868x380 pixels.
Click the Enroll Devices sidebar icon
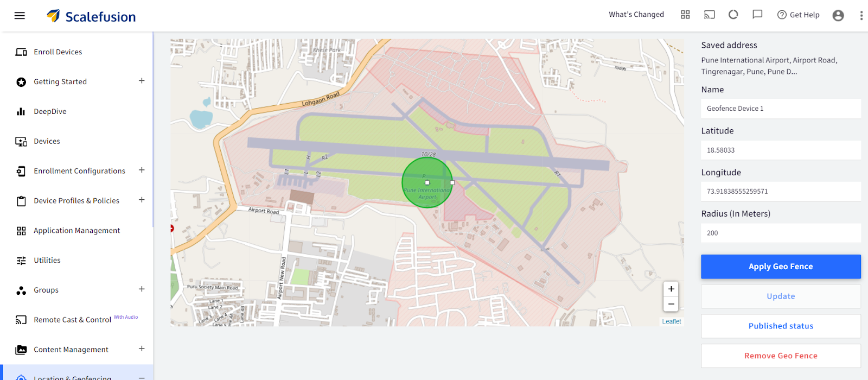21,52
